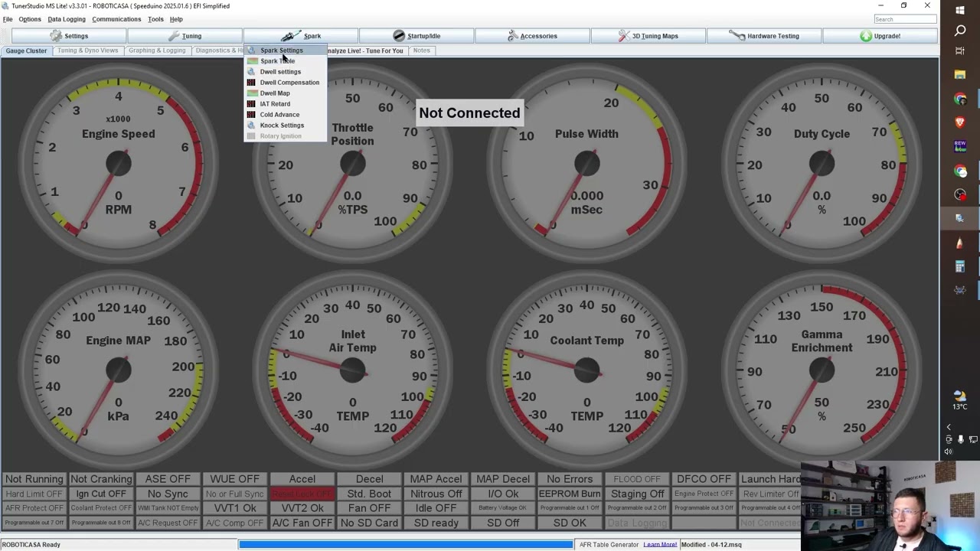980x551 pixels.
Task: Click the Knock Settings gear icon
Action: 251,126
